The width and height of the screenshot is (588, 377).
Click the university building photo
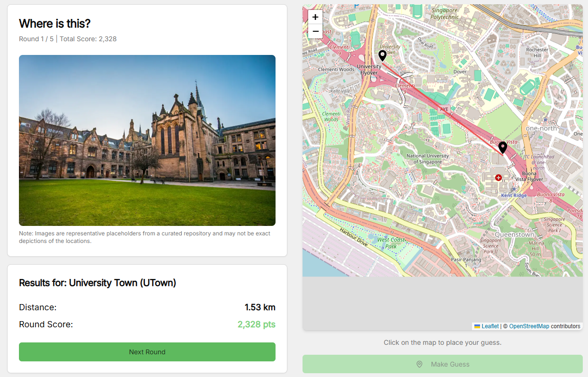(147, 140)
